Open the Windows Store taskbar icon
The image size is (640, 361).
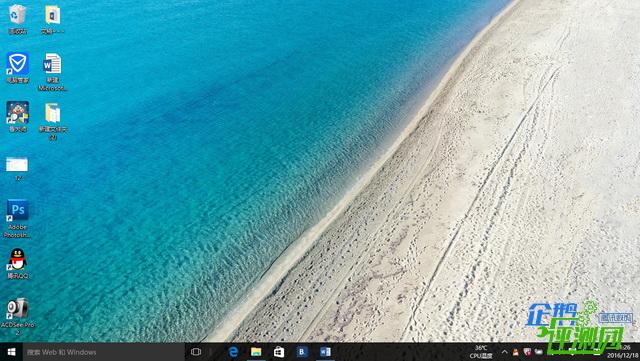pyautogui.click(x=279, y=352)
